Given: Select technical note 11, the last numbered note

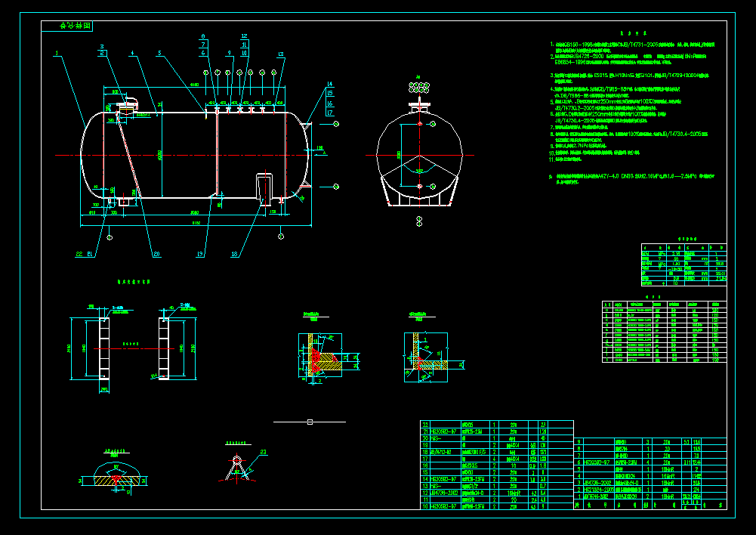Looking at the screenshot, I should (566, 159).
